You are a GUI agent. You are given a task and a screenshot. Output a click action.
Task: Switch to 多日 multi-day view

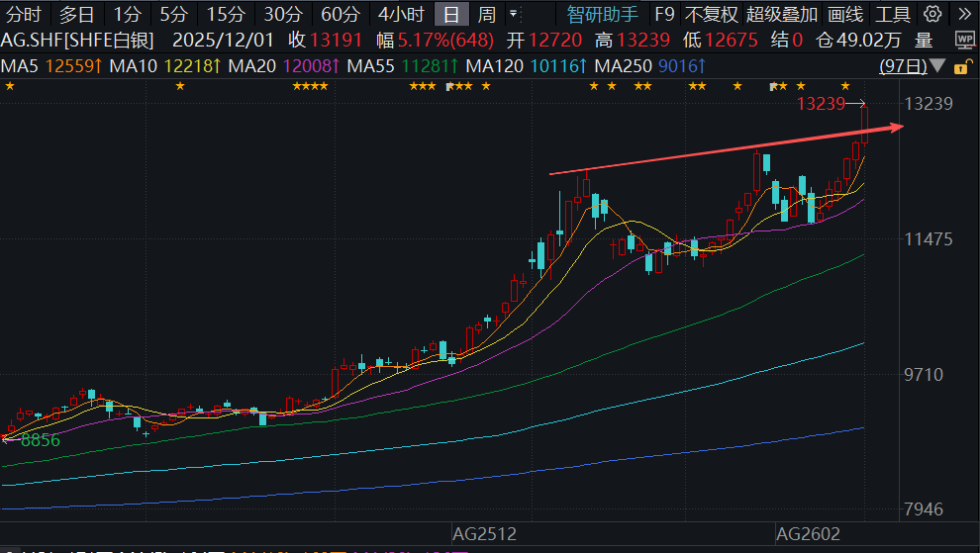(77, 14)
